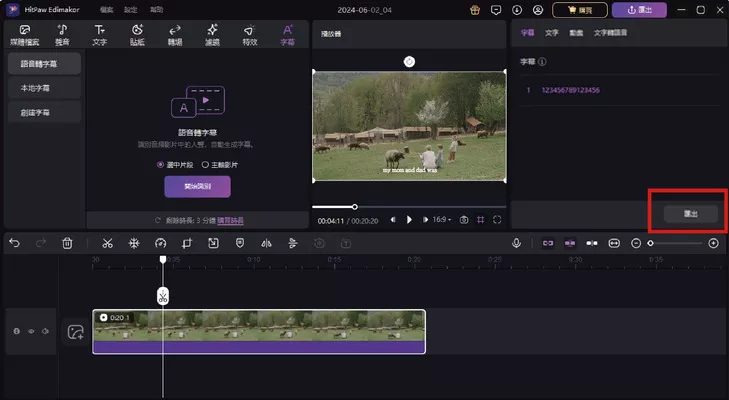
Task: Select the 字幕 tab in right panel
Action: coord(527,33)
